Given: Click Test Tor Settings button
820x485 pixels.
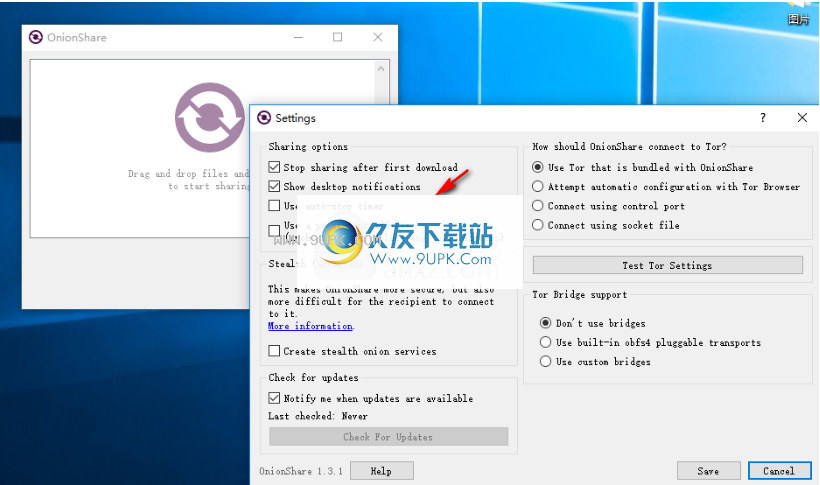Looking at the screenshot, I should point(667,265).
